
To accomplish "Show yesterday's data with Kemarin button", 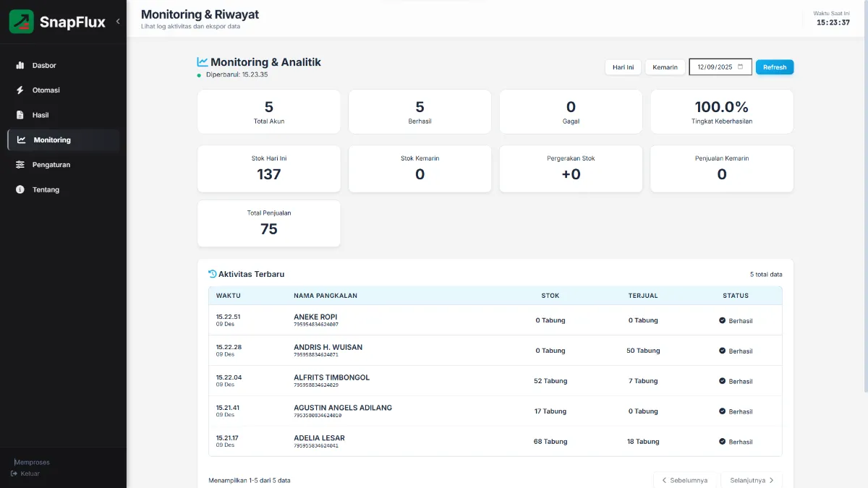I will coord(665,67).
